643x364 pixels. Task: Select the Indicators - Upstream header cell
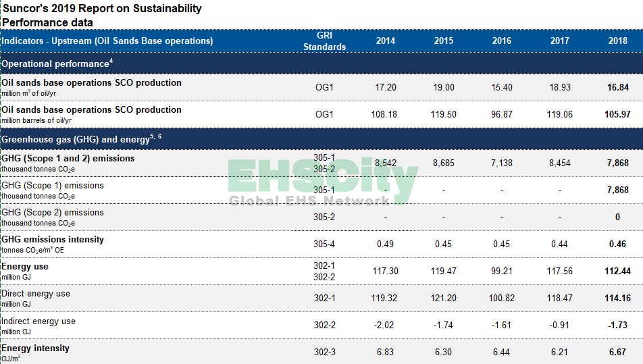107,41
